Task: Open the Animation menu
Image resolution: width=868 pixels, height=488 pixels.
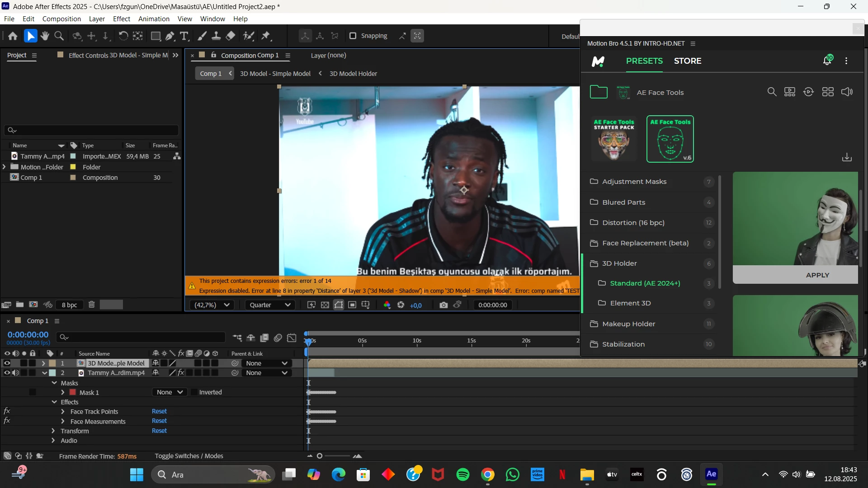Action: tap(154, 19)
